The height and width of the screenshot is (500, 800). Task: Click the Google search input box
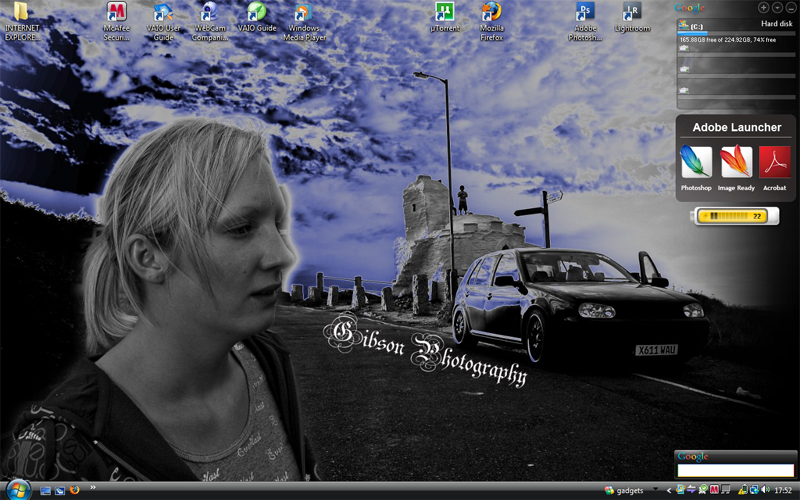[x=735, y=470]
